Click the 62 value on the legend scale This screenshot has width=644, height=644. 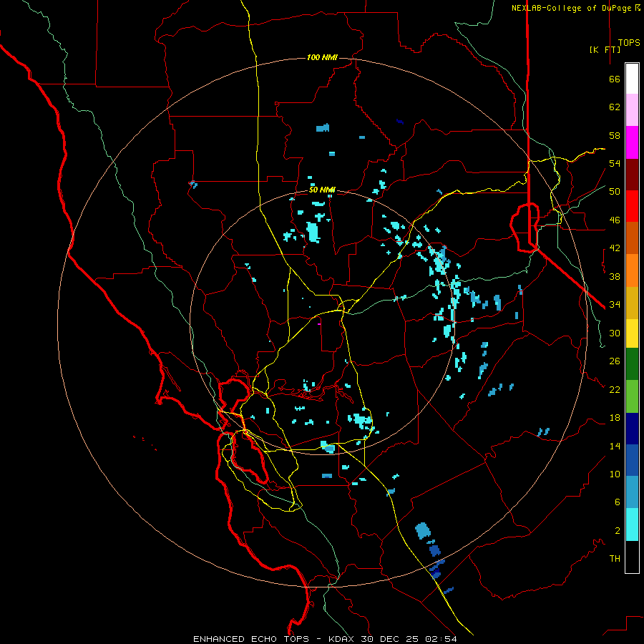[x=615, y=107]
